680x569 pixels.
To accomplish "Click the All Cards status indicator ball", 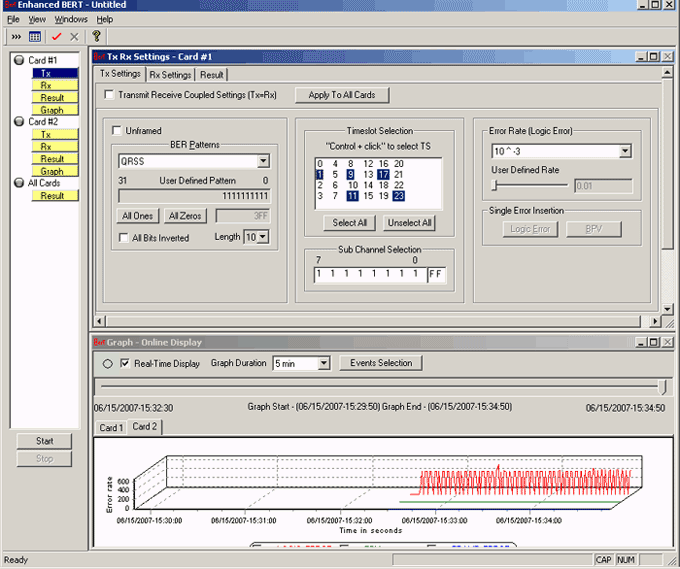I will coord(19,183).
